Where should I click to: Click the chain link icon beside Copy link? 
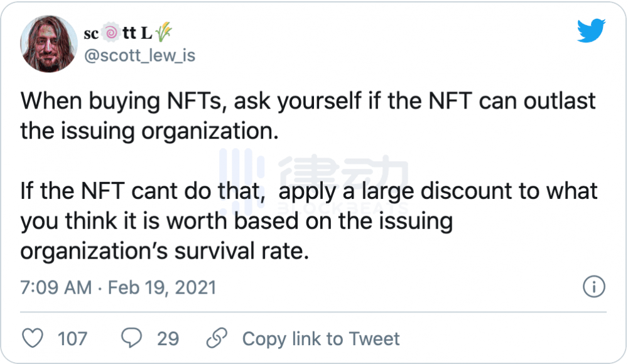coord(217,338)
